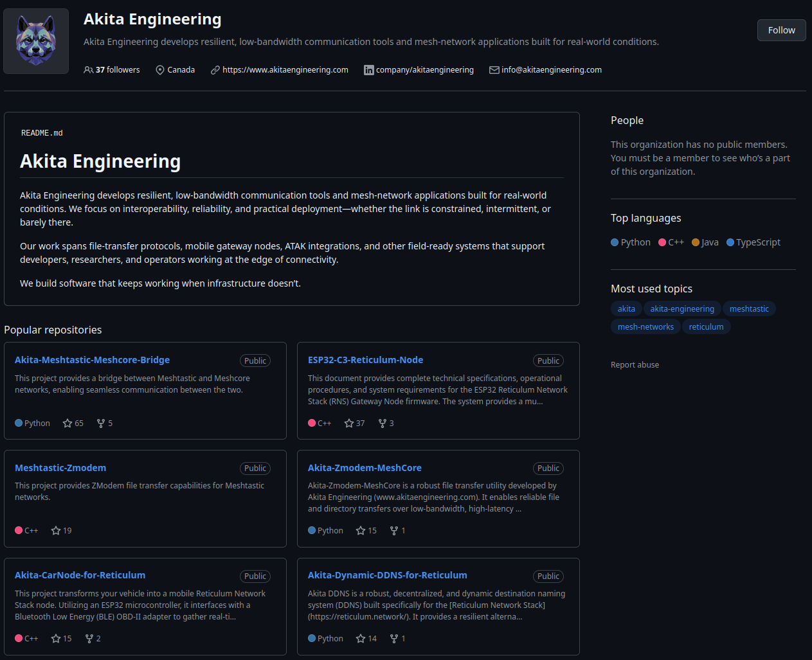Open the Akita-Dynamic-DDNS-for-Reticulum repository
The image size is (812, 660).
coord(387,575)
